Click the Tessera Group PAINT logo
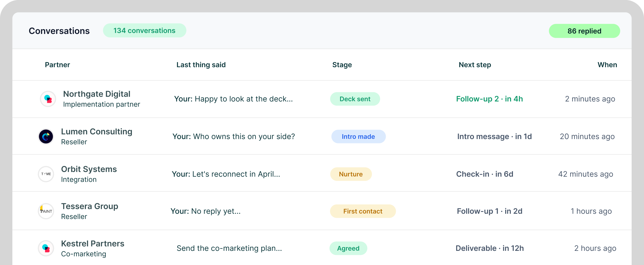 tap(46, 211)
